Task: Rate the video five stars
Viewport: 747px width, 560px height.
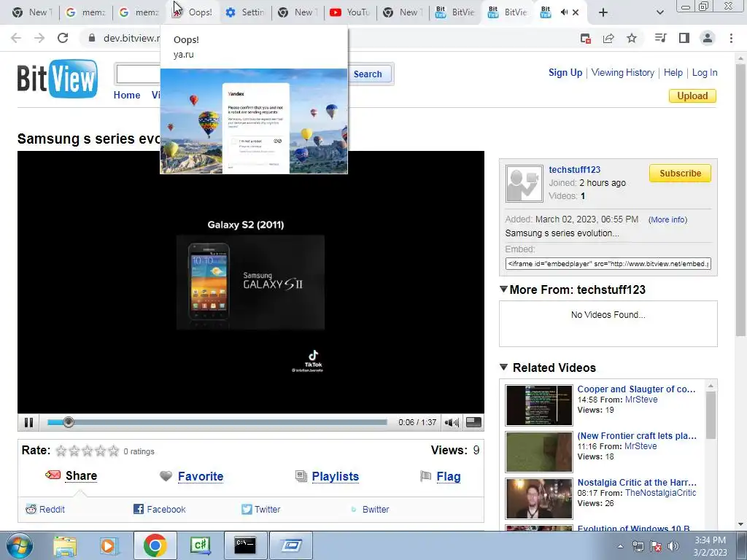Action: pos(113,451)
